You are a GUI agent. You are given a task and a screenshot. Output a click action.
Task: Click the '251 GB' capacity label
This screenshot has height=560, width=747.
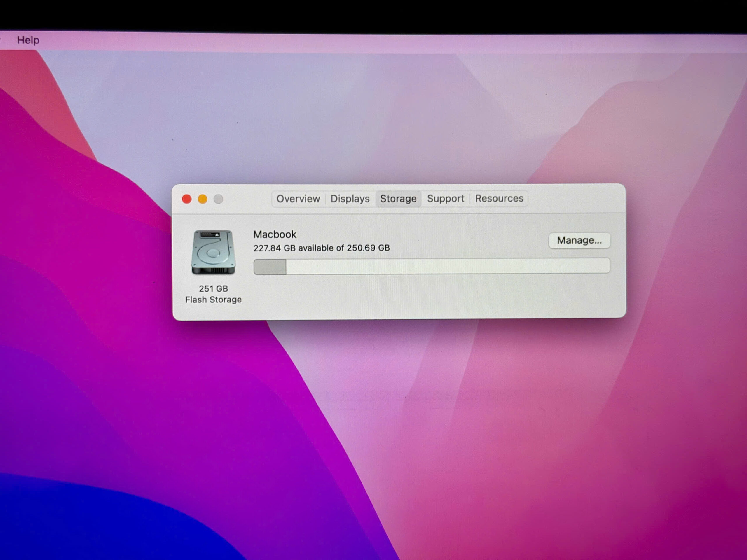tap(213, 289)
